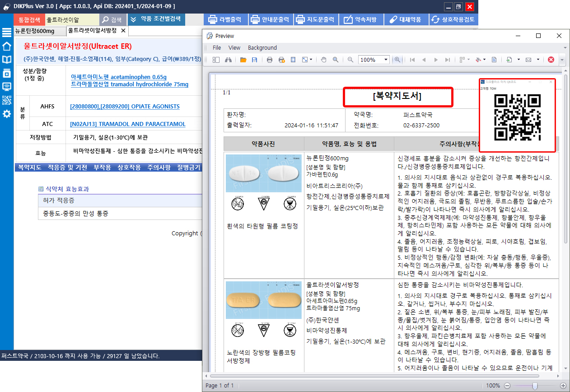Open File menu in Preview window
The image size is (570, 392).
217,47
